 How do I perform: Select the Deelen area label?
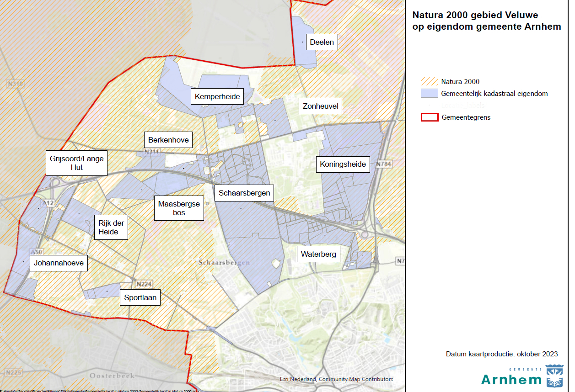[322, 42]
